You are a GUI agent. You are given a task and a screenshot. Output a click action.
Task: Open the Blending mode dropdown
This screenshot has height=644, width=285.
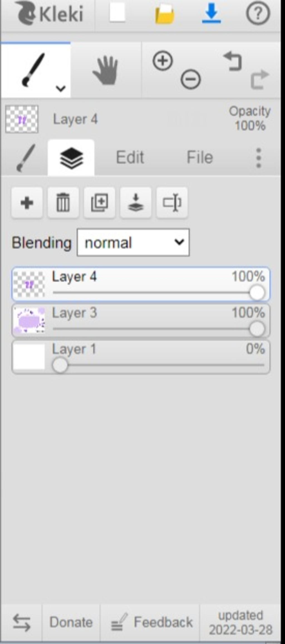[x=133, y=242]
